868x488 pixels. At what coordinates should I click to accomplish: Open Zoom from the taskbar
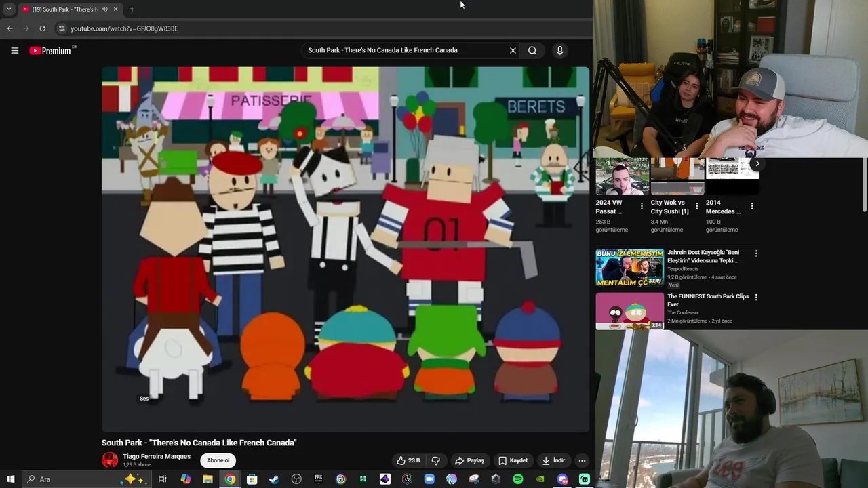[x=429, y=479]
